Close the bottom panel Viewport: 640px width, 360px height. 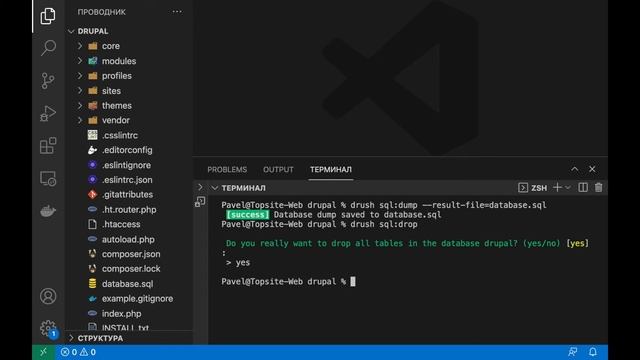[592, 169]
